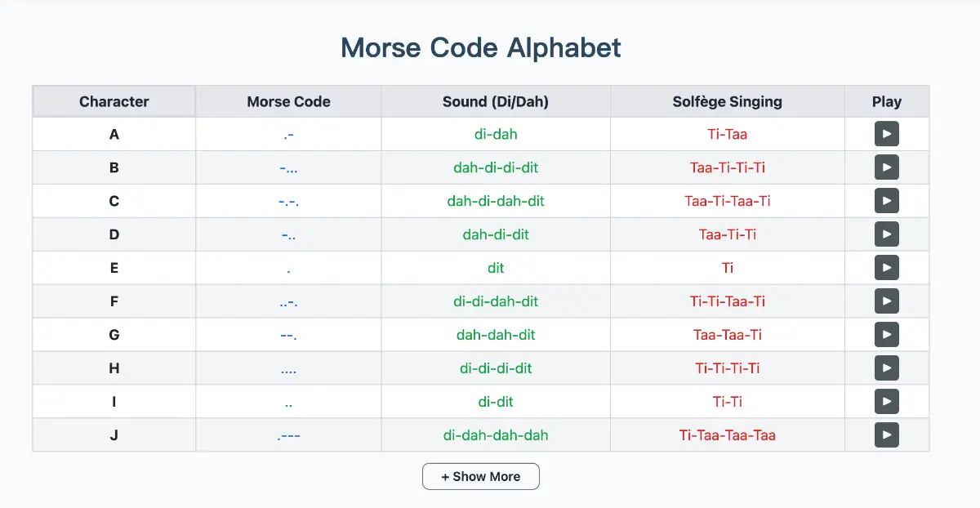Screen dimensions: 980x508
Task: Click the Morse pattern .--- for letter J
Action: (x=288, y=434)
